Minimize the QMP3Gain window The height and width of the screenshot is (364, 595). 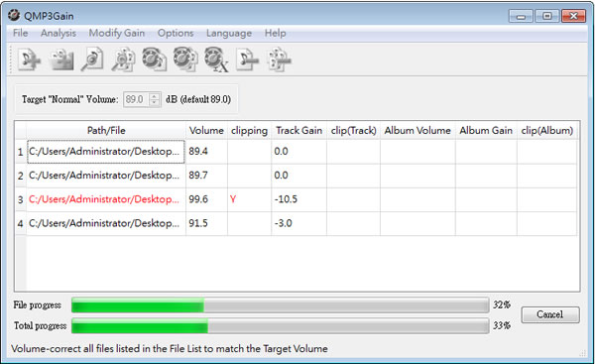(x=521, y=16)
